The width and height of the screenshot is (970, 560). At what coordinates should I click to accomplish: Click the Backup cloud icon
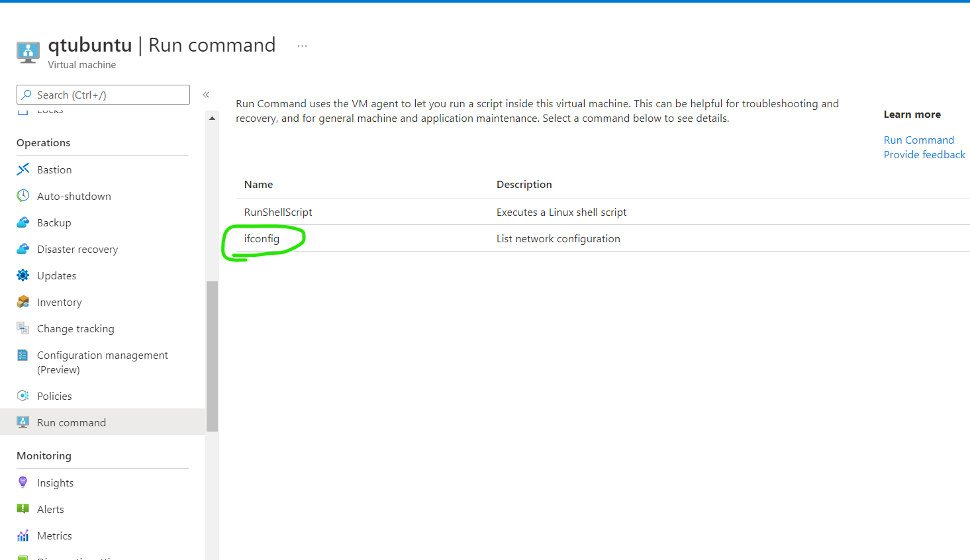(x=23, y=222)
